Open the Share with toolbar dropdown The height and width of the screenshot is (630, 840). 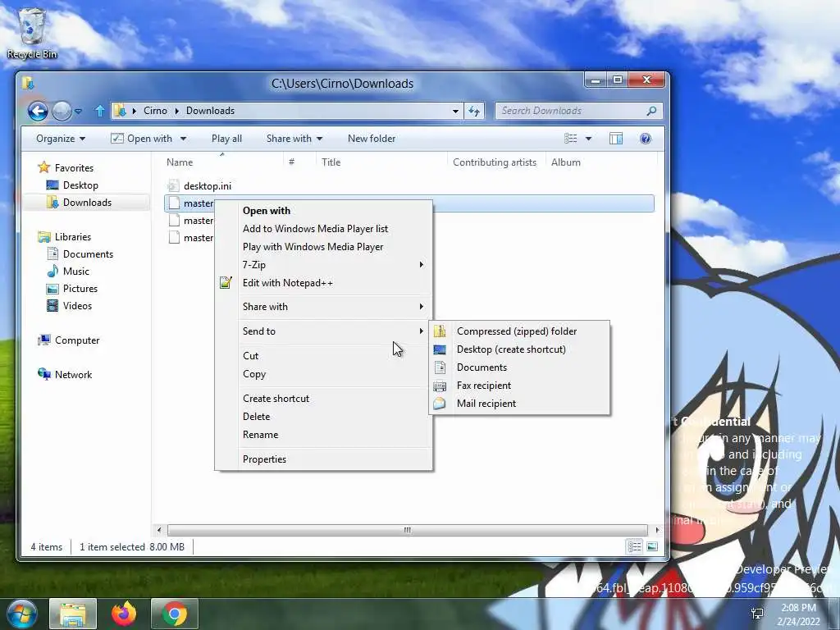294,139
